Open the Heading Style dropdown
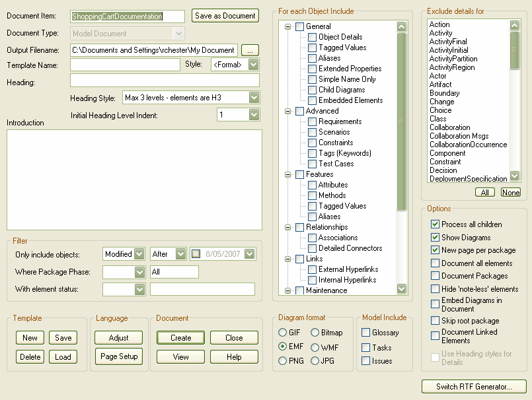Screen dimensions: 532x400 pos(254,98)
